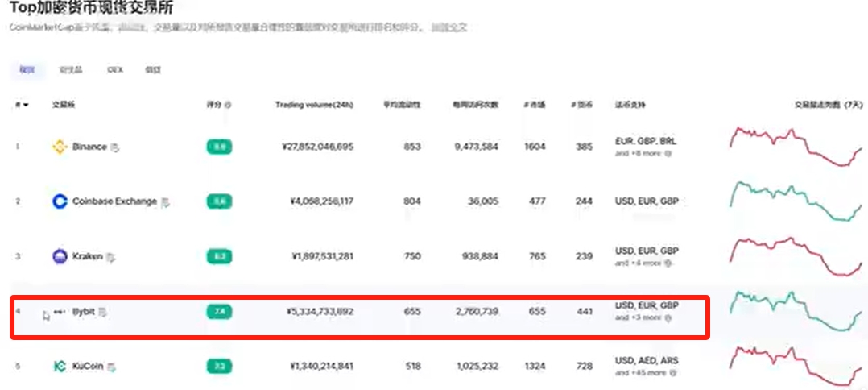868x390 pixels.
Task: Click Coinbase weekly visits 36,005
Action: pyautogui.click(x=483, y=201)
